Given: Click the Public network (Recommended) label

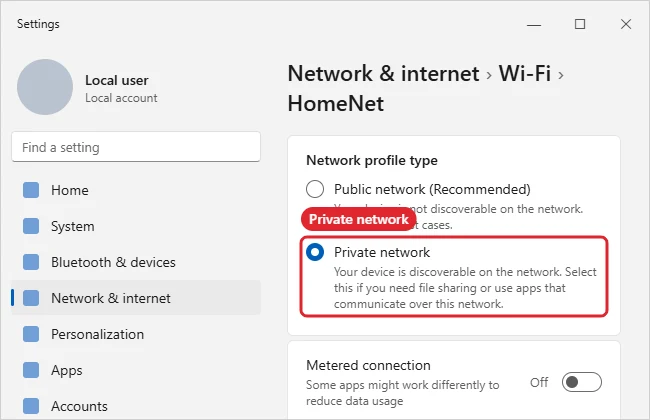Looking at the screenshot, I should click(432, 189).
